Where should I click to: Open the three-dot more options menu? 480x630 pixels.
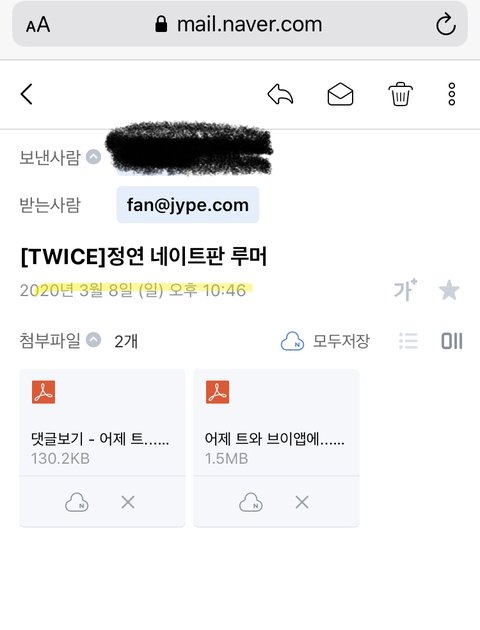452,94
